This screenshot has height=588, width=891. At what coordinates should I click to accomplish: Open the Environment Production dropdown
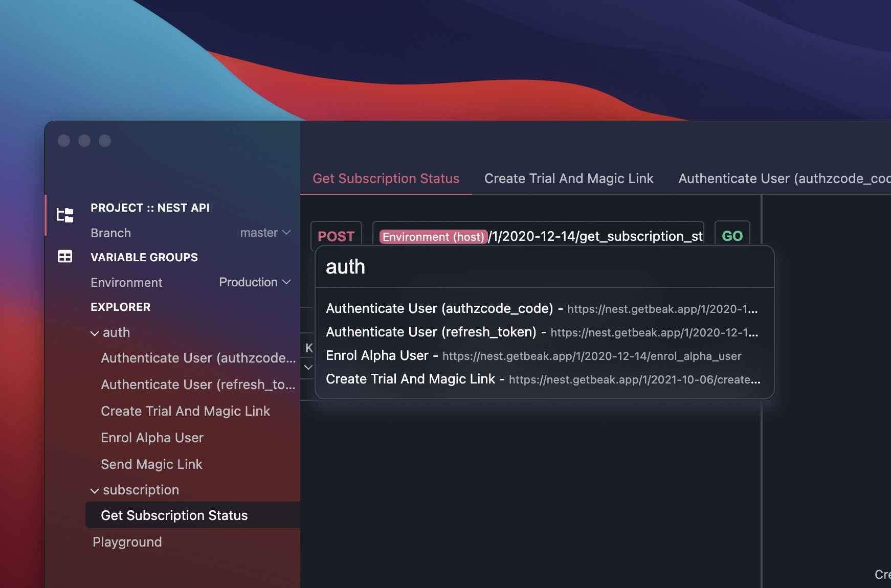[x=255, y=282]
